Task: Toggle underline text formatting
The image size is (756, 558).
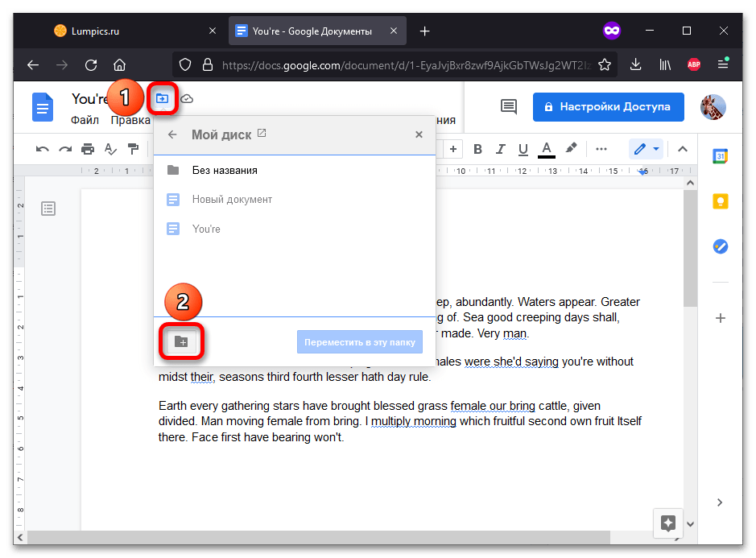Action: [523, 149]
